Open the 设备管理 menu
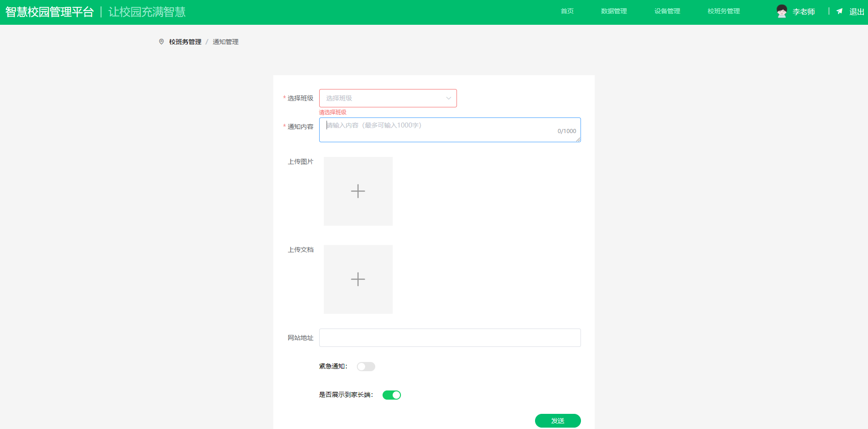Viewport: 868px width, 429px height. click(667, 11)
